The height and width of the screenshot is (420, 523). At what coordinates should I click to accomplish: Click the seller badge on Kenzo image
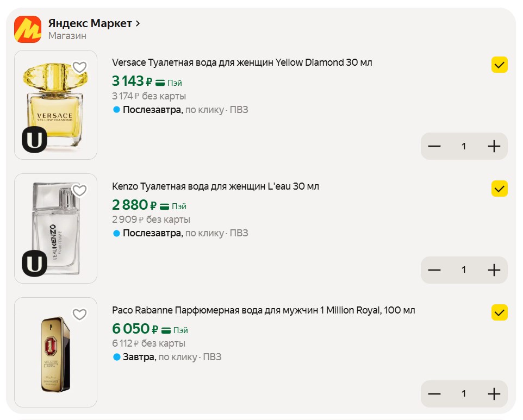(34, 264)
